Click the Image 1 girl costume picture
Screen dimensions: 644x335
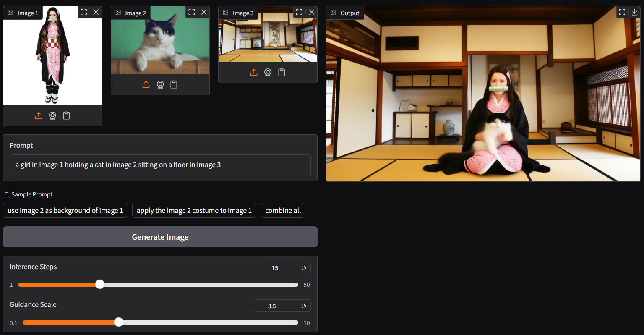[x=52, y=55]
